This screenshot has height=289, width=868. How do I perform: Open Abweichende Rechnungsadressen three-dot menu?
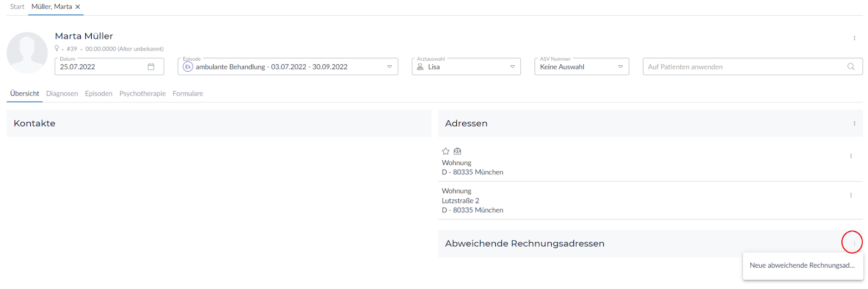853,243
